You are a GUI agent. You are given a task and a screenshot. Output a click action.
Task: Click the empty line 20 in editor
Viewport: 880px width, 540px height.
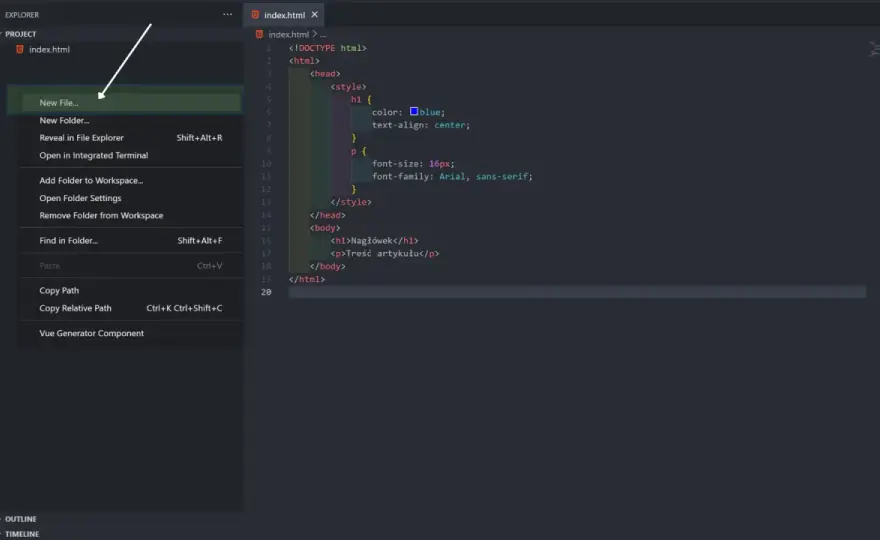tap(577, 292)
